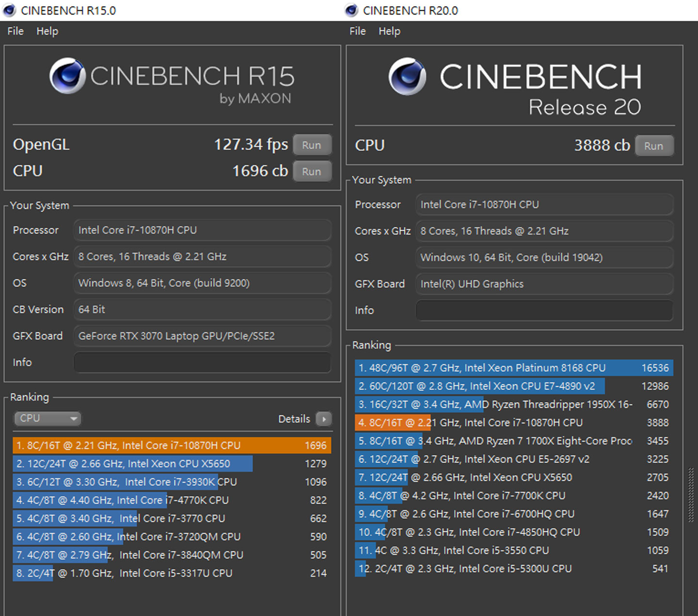Image resolution: width=698 pixels, height=616 pixels.
Task: Click the Cinebench R15 title bar app icon
Action: 9,10
